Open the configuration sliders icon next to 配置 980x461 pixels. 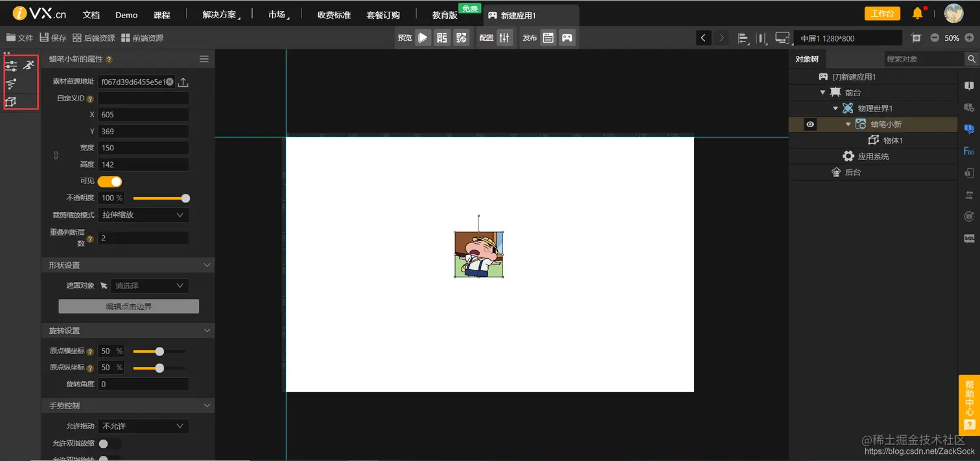point(506,38)
